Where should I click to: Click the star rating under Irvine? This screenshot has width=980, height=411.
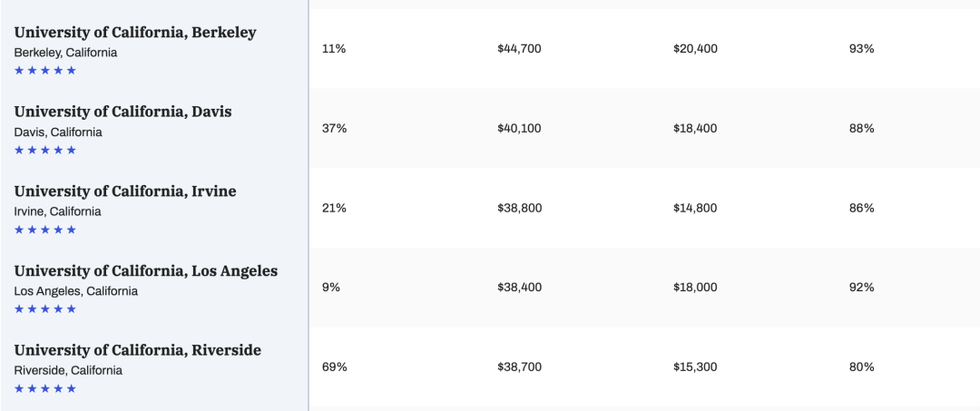click(x=45, y=230)
